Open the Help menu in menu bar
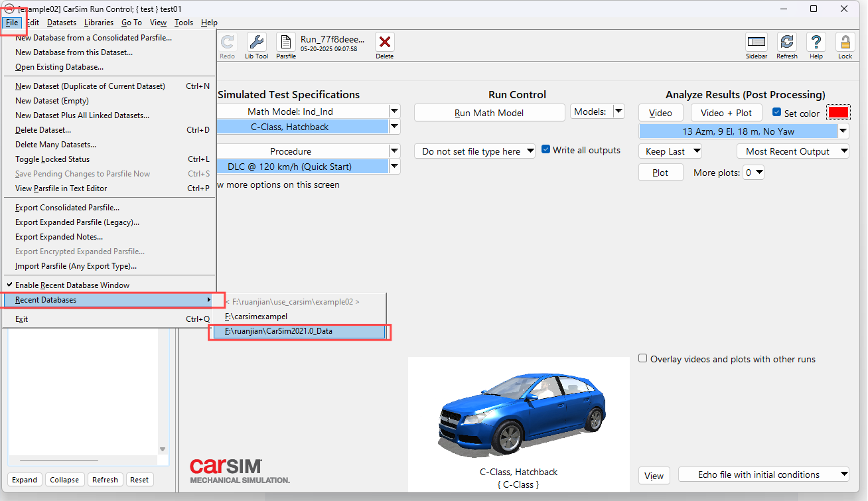This screenshot has width=868, height=501. click(209, 23)
